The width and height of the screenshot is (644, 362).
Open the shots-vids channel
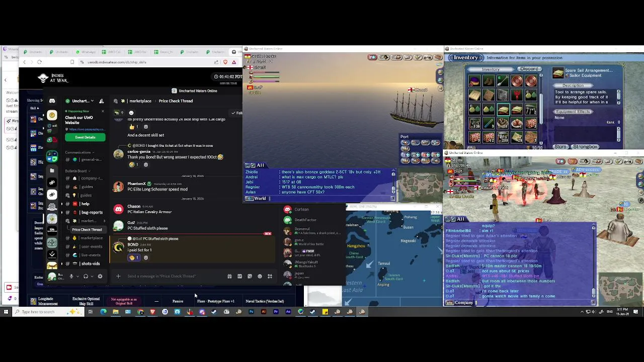[86, 263]
